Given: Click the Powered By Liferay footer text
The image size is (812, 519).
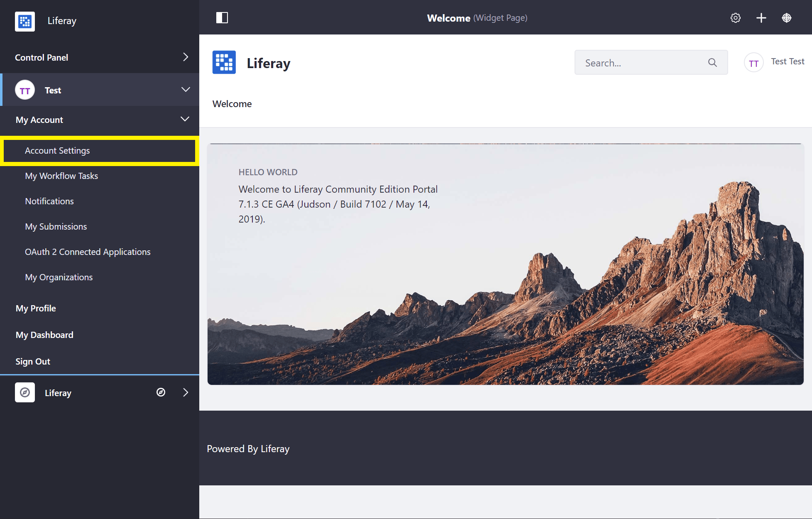Looking at the screenshot, I should point(248,449).
